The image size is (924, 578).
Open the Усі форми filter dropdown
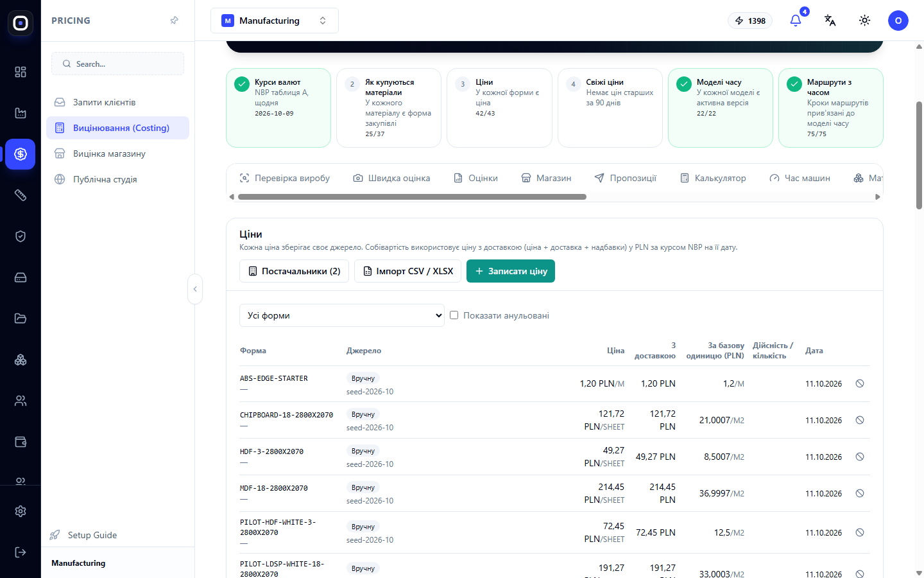(x=342, y=315)
